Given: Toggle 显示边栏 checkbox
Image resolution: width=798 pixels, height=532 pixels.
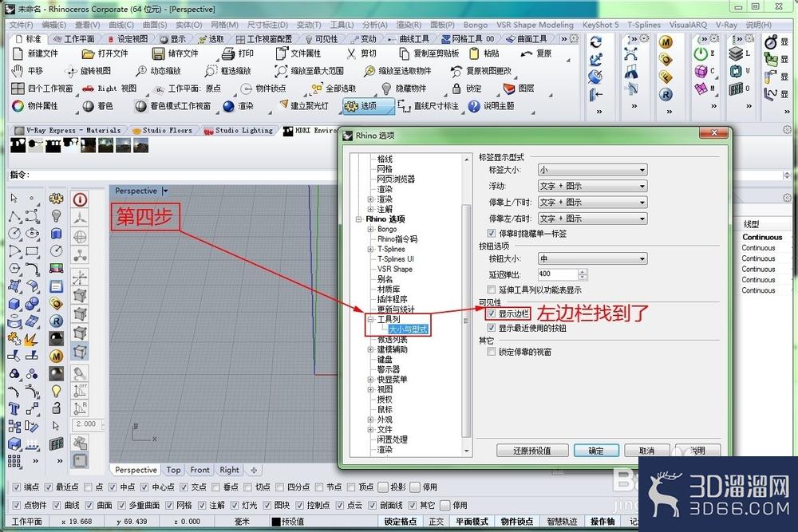Looking at the screenshot, I should pos(491,313).
